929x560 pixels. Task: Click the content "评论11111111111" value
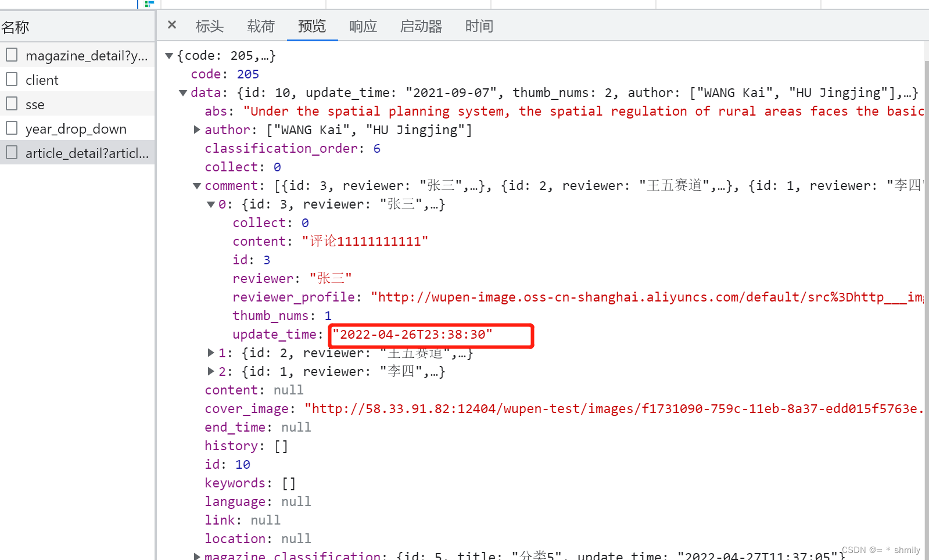(x=365, y=242)
